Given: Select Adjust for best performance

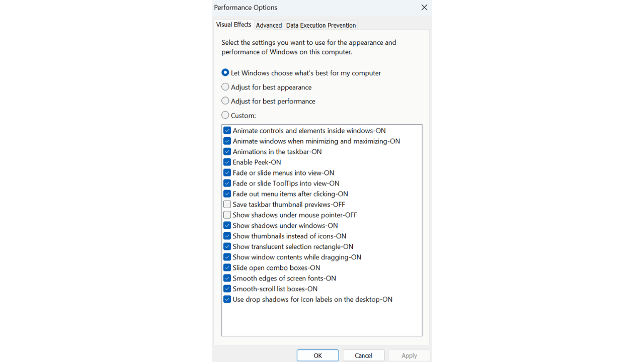Looking at the screenshot, I should click(225, 101).
